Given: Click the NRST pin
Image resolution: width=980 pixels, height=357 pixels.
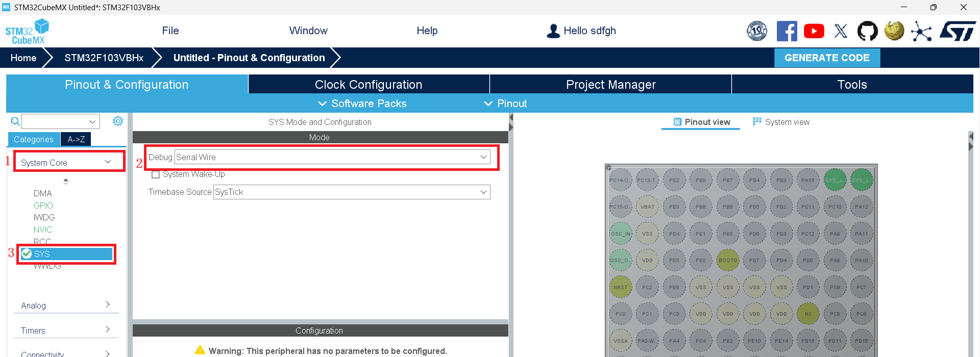Looking at the screenshot, I should point(620,287).
